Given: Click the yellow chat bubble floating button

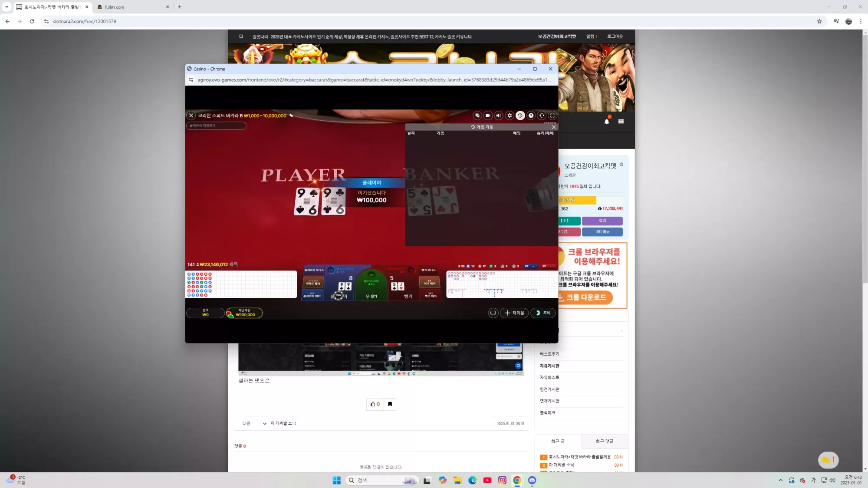Looking at the screenshot, I should (x=828, y=460).
